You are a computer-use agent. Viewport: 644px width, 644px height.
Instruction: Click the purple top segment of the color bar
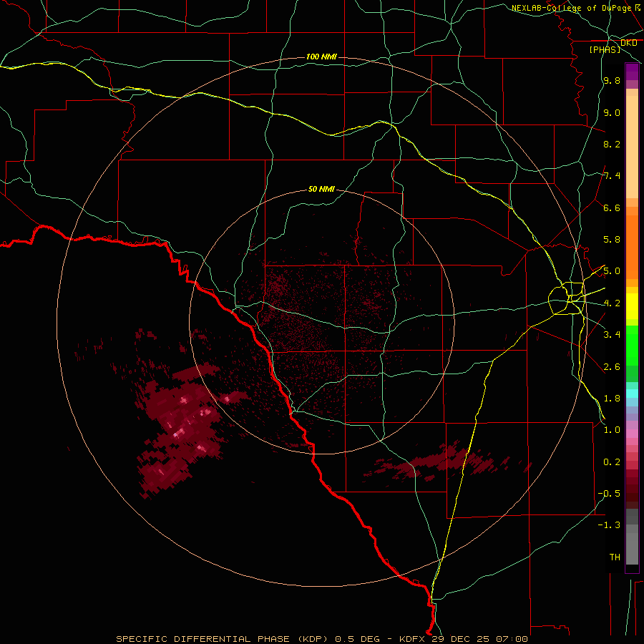[x=632, y=72]
